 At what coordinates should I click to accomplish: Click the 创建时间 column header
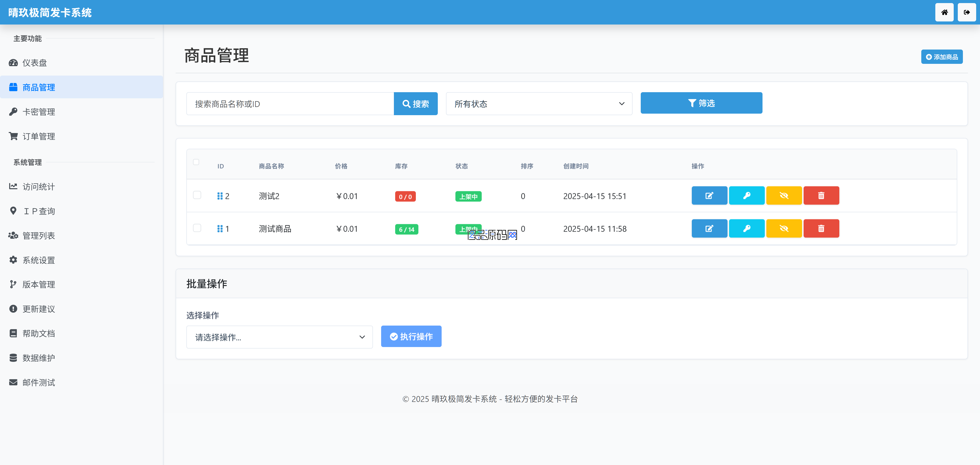pyautogui.click(x=576, y=166)
